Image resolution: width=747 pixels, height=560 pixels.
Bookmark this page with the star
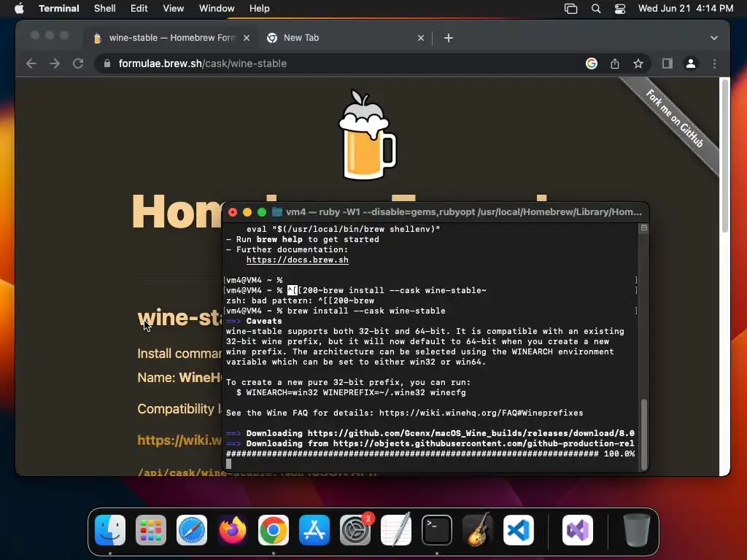pyautogui.click(x=638, y=63)
